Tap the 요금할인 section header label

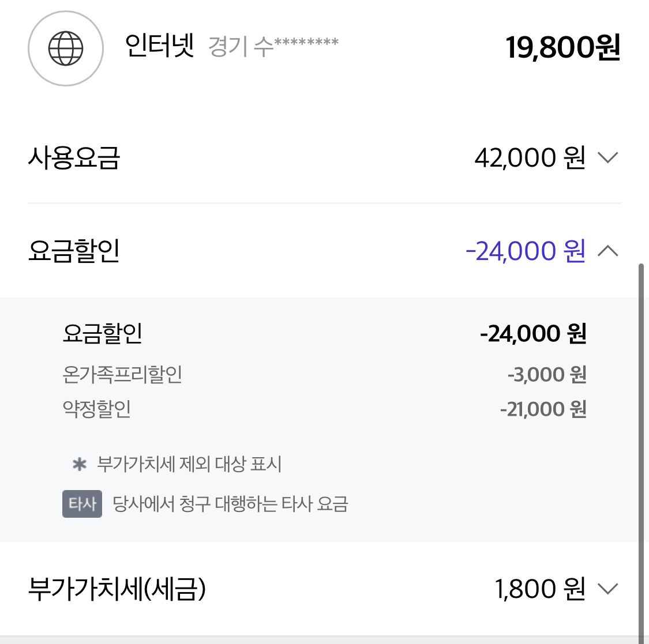74,251
